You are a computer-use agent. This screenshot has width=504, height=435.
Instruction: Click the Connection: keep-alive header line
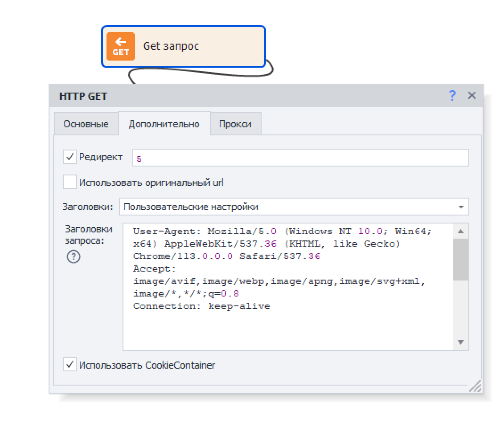coord(201,306)
